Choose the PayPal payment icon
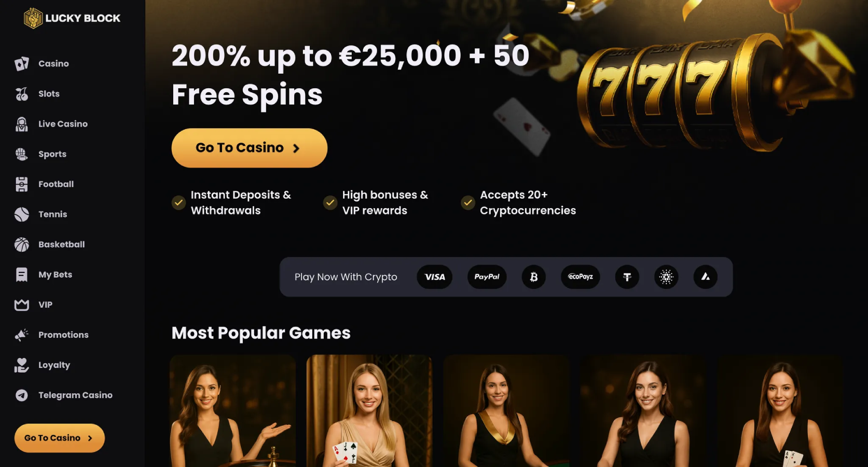The width and height of the screenshot is (868, 467). (x=487, y=277)
